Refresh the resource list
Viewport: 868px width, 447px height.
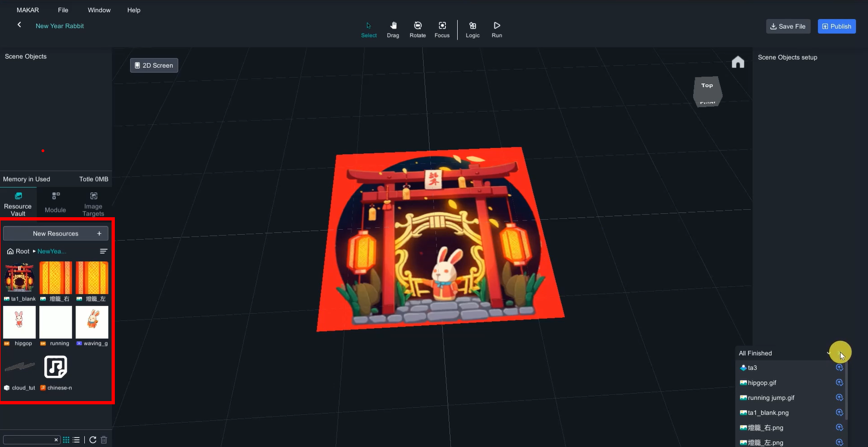[x=93, y=440]
